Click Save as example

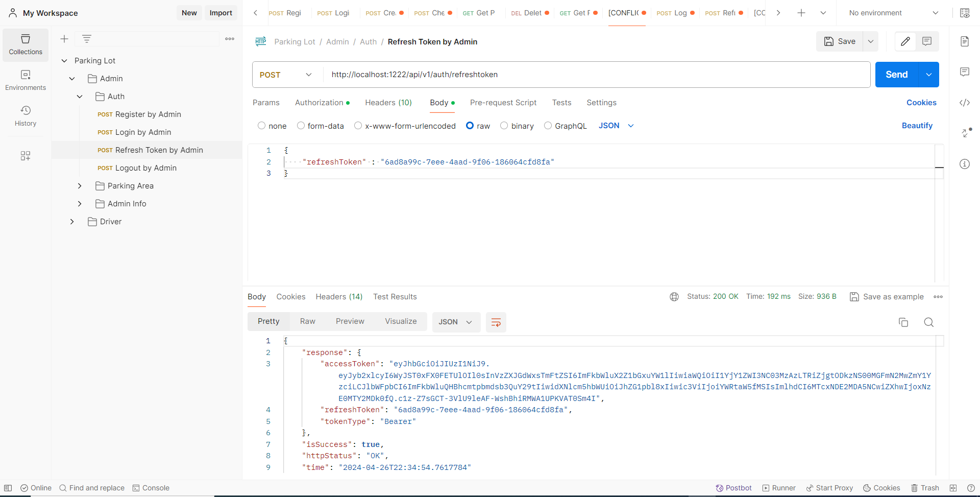coord(887,297)
